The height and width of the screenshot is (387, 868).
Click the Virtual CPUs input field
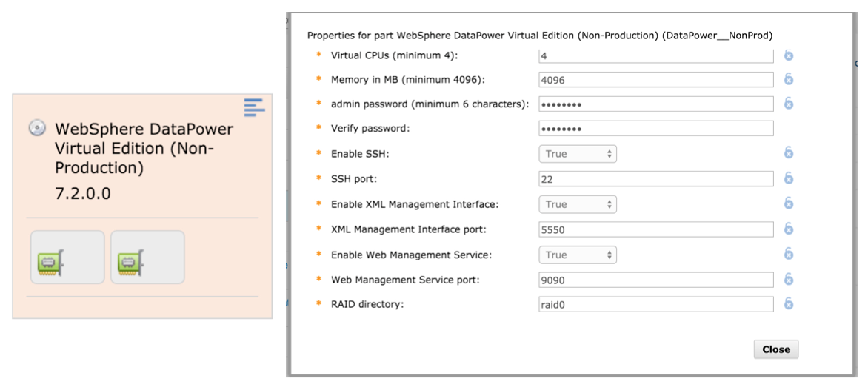pyautogui.click(x=656, y=56)
